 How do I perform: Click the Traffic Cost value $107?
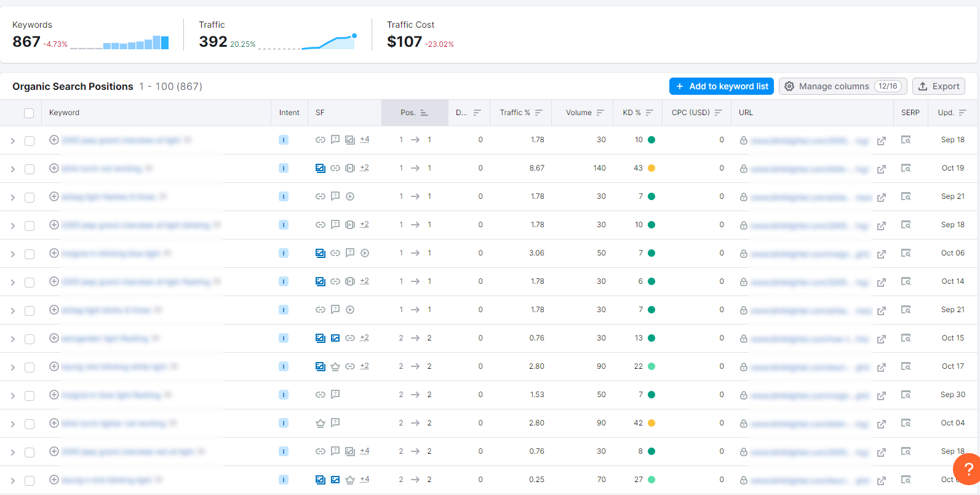[404, 42]
